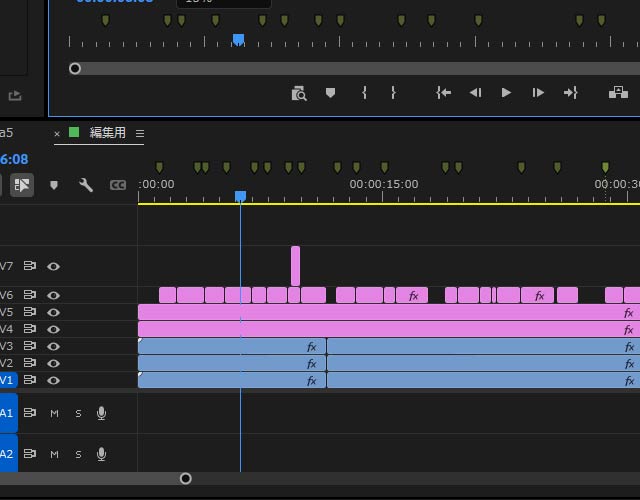Click the monitor zoom scrollbar left handle
Image resolution: width=640 pixels, height=500 pixels.
75,69
